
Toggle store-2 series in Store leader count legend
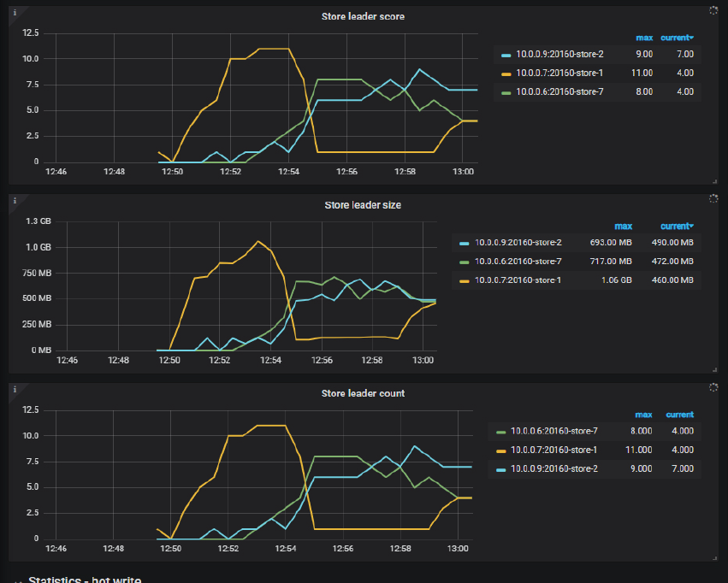point(553,469)
